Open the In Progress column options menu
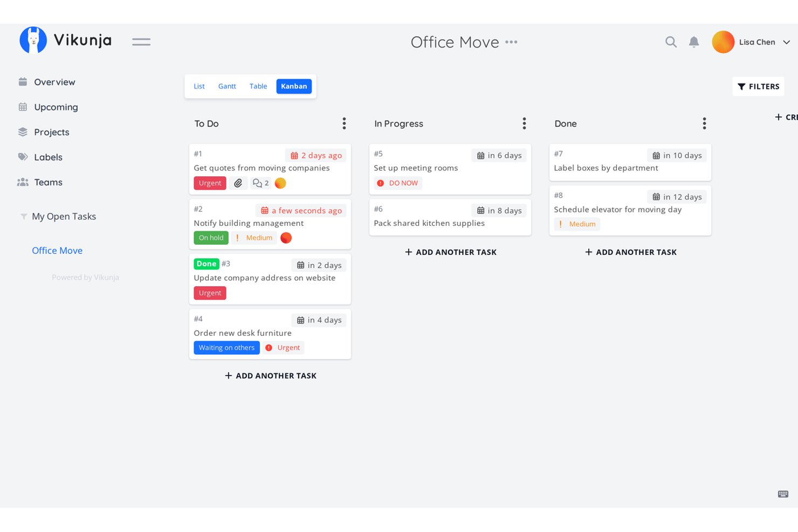Image resolution: width=798 pixels, height=532 pixels. coord(524,123)
